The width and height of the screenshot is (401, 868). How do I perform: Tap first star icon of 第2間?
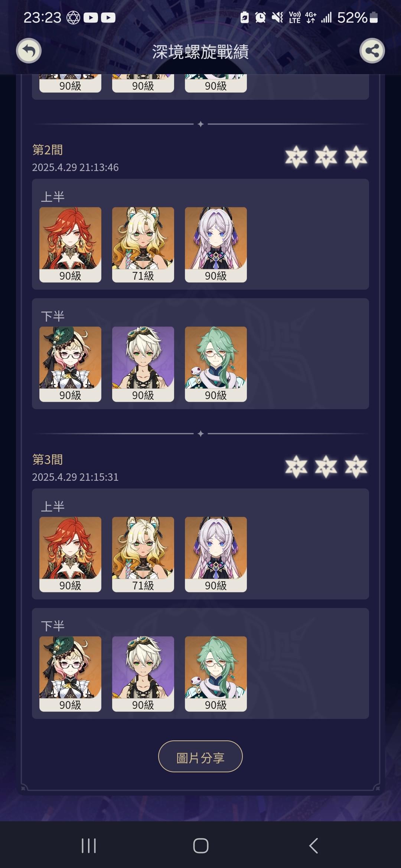click(x=296, y=157)
